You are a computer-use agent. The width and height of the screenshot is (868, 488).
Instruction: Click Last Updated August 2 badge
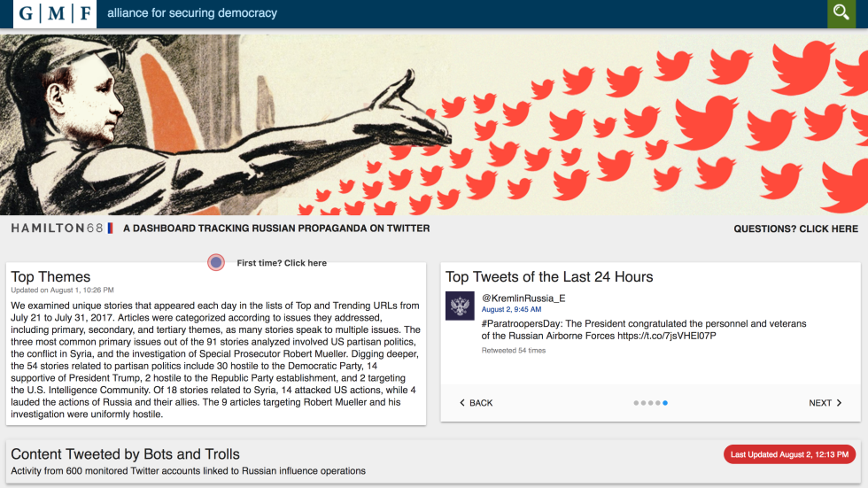coord(789,454)
